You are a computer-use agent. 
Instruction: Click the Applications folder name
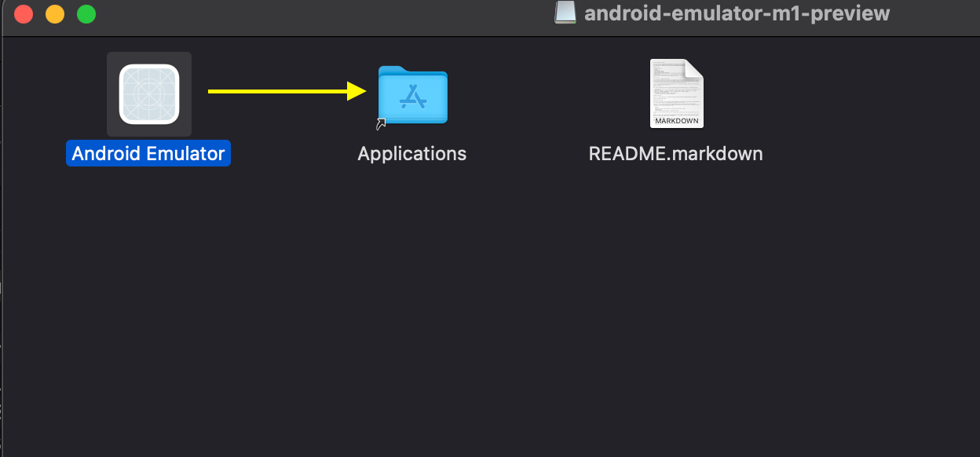412,153
